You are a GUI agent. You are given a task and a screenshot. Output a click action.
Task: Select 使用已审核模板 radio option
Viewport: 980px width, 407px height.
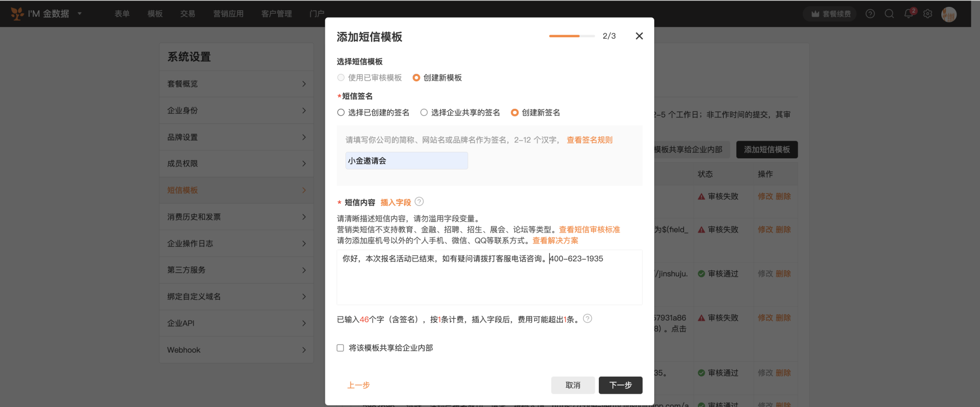341,77
